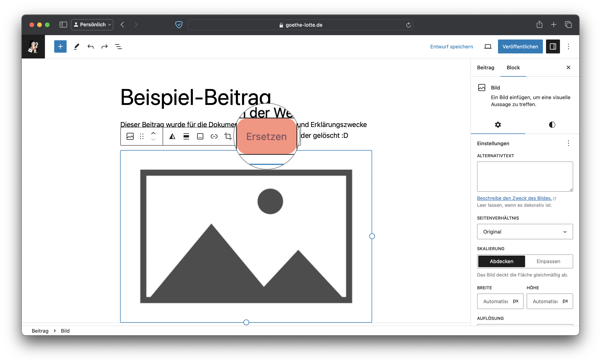Click the Undo arrow
The height and width of the screenshot is (364, 601).
coord(90,46)
